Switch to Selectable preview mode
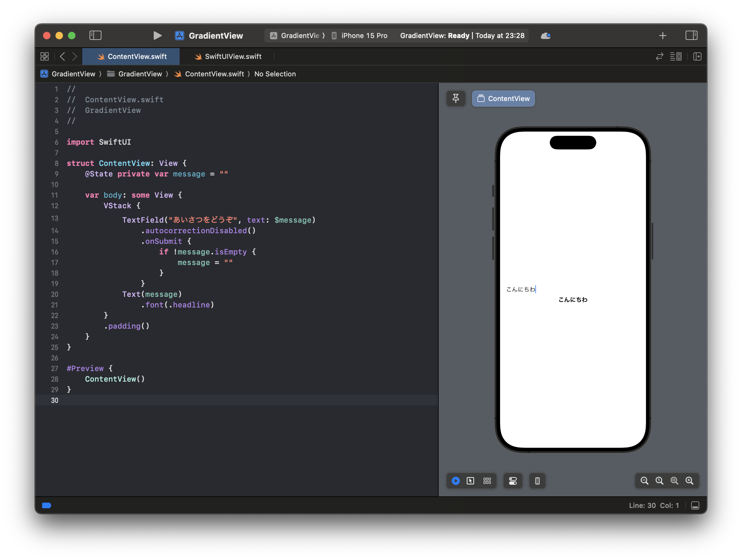Viewport: 742px width, 560px height. point(470,481)
